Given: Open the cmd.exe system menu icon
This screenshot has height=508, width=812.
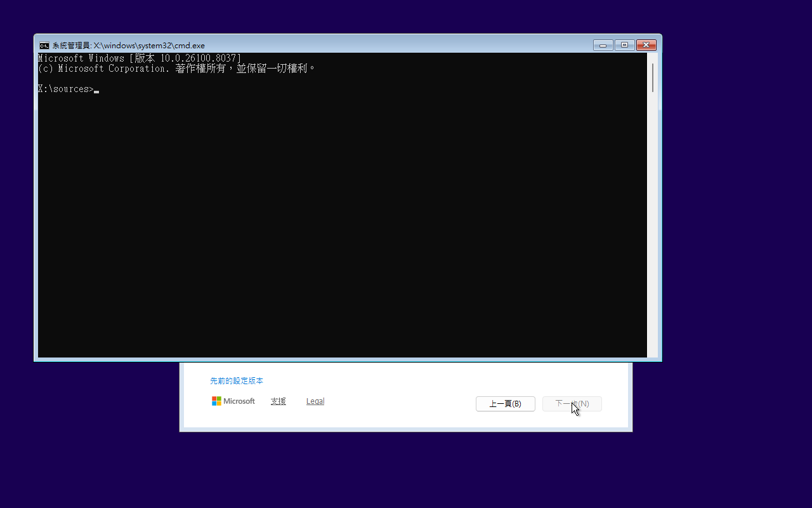Looking at the screenshot, I should click(x=44, y=46).
